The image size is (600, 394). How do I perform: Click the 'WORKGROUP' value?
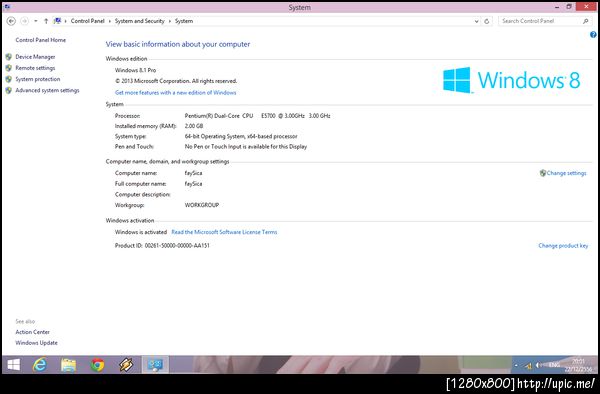[x=202, y=205]
